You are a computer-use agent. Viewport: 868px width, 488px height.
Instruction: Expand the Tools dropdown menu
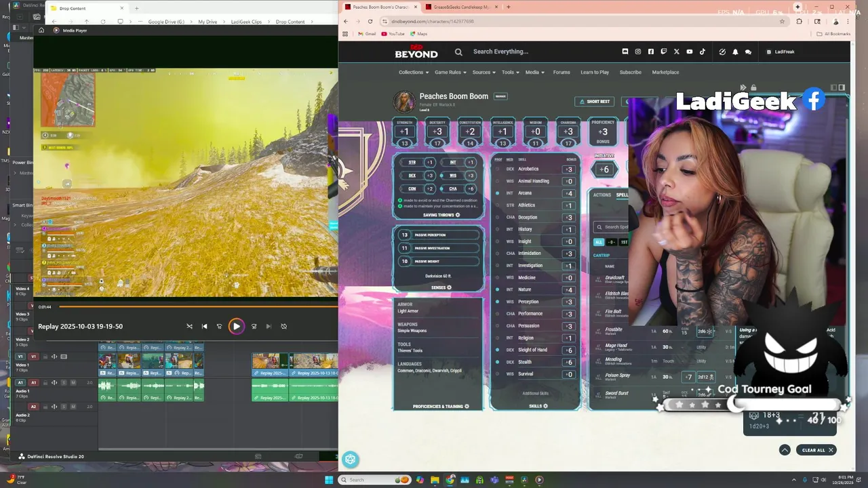point(511,72)
